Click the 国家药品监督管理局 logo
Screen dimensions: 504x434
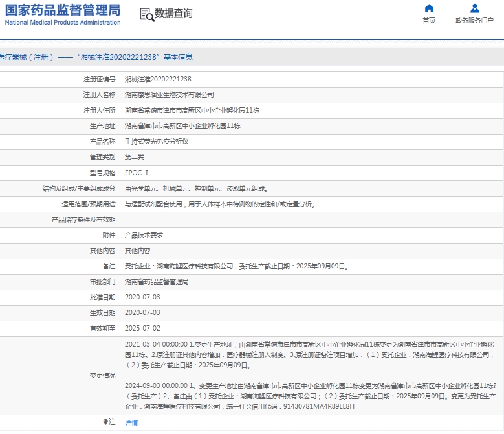63,10
